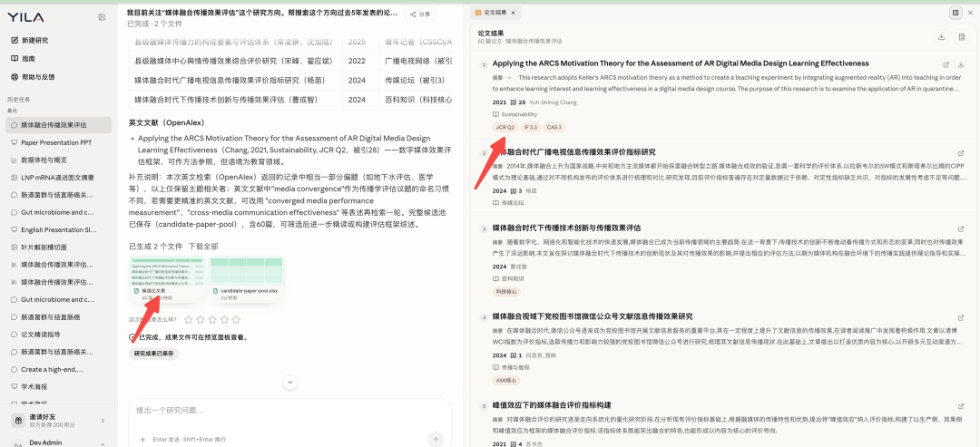The width and height of the screenshot is (980, 447).
Task: Click the send arrow button
Action: [x=436, y=440]
